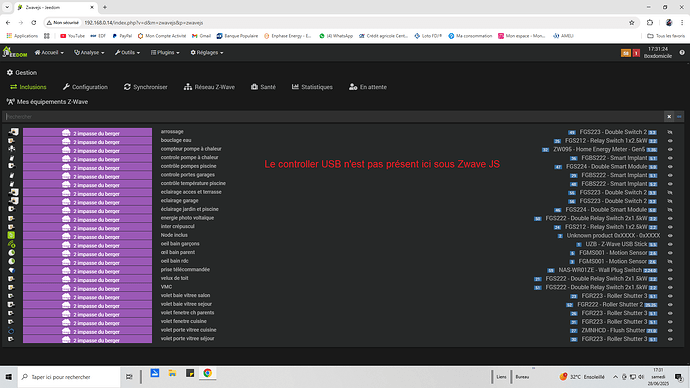This screenshot has height=388, width=690.
Task: Toggle visibility eye for UZB Z-Wave USB Stick
Action: click(x=670, y=244)
